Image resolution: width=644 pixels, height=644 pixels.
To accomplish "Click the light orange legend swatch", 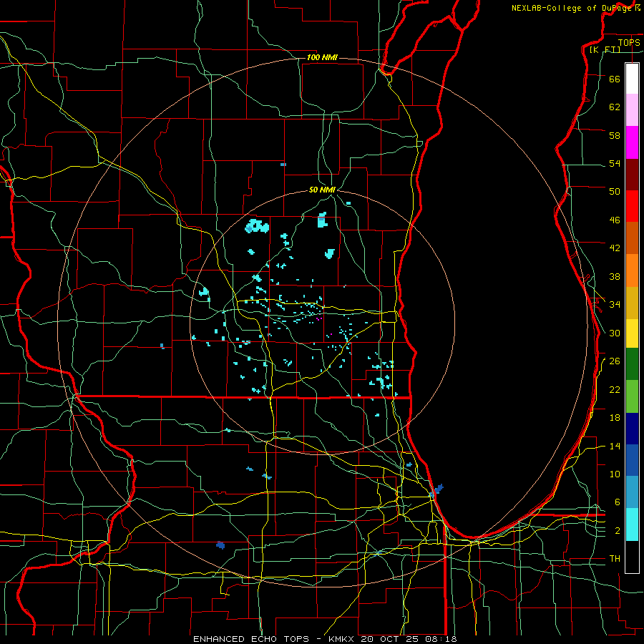I will pyautogui.click(x=632, y=270).
